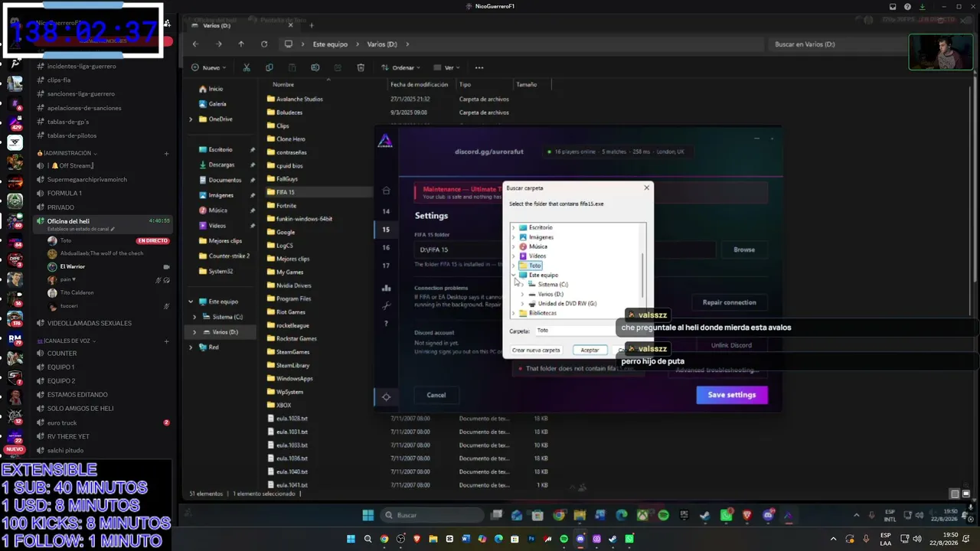This screenshot has width=980, height=551.
Task: Open the See more ellipsis in Explorer toolbar
Action: (x=479, y=67)
